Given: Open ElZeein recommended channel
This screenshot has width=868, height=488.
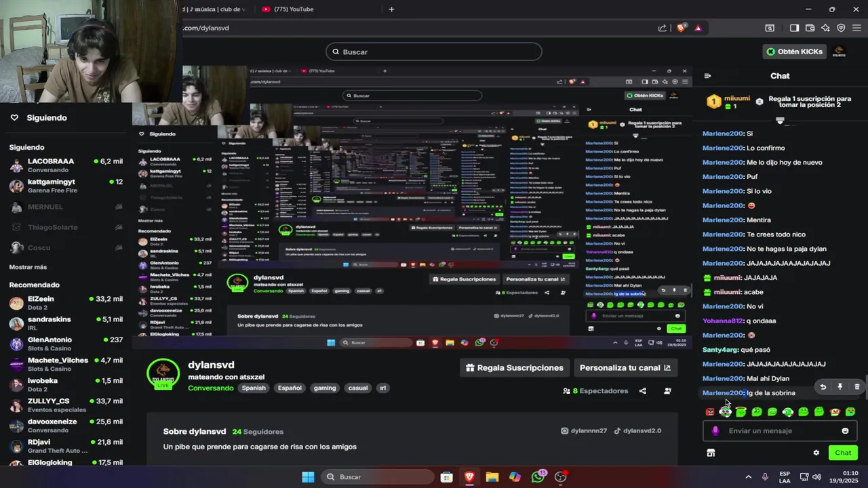Looking at the screenshot, I should point(66,303).
